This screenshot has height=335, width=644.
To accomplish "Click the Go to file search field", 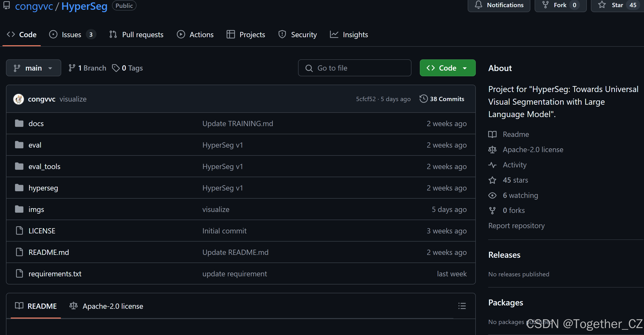I will 355,68.
